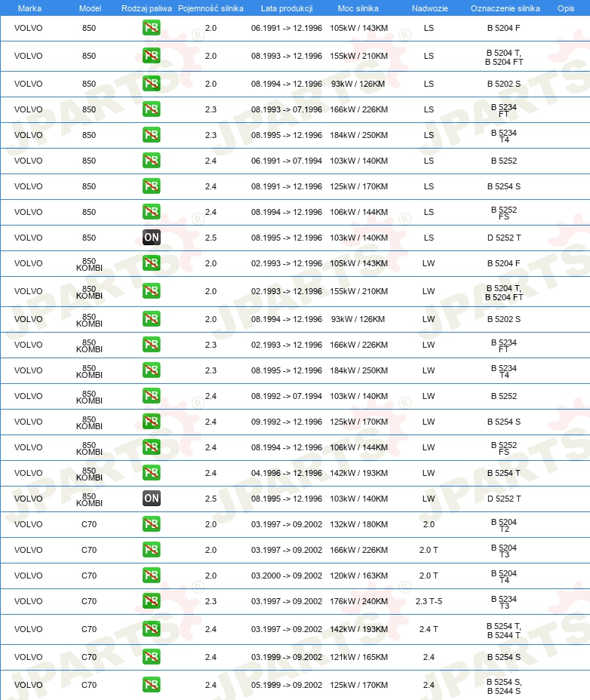Click the Model column header

coord(91,8)
